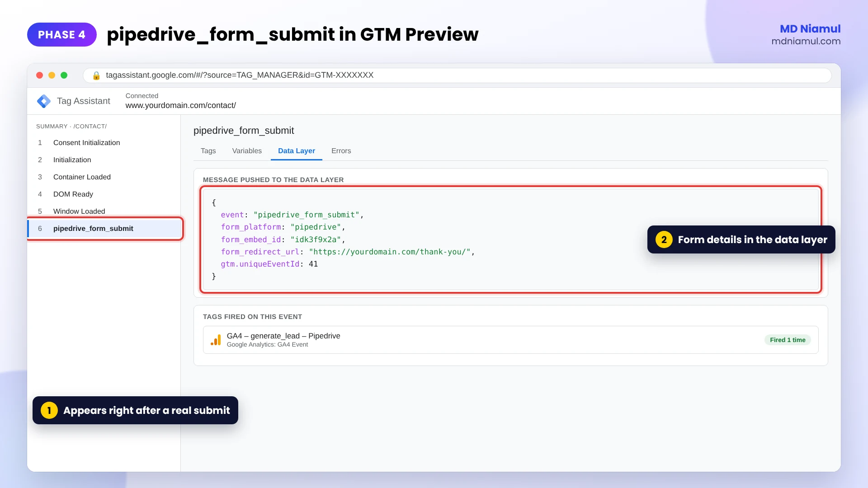Open the Errors tab
Image resolution: width=868 pixels, height=488 pixels.
(x=341, y=151)
